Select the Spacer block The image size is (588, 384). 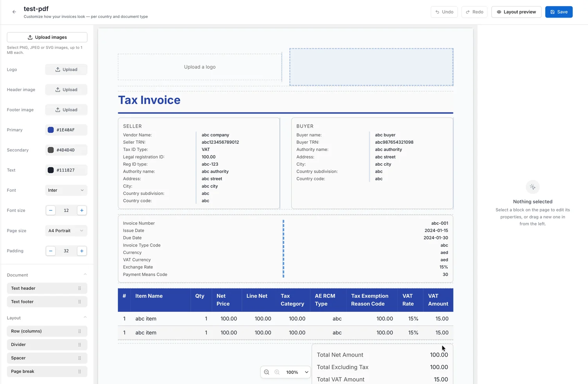pyautogui.click(x=47, y=358)
